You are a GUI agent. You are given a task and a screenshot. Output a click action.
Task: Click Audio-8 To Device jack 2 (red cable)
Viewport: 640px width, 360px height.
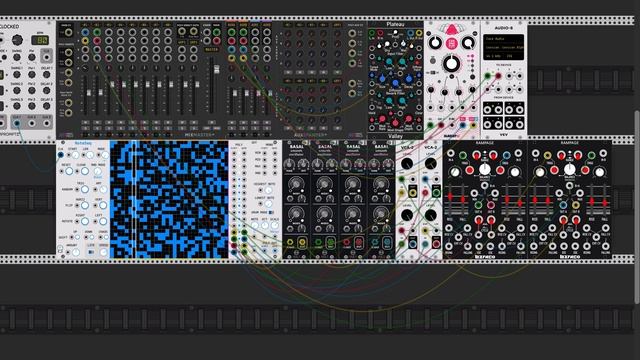pos(498,76)
